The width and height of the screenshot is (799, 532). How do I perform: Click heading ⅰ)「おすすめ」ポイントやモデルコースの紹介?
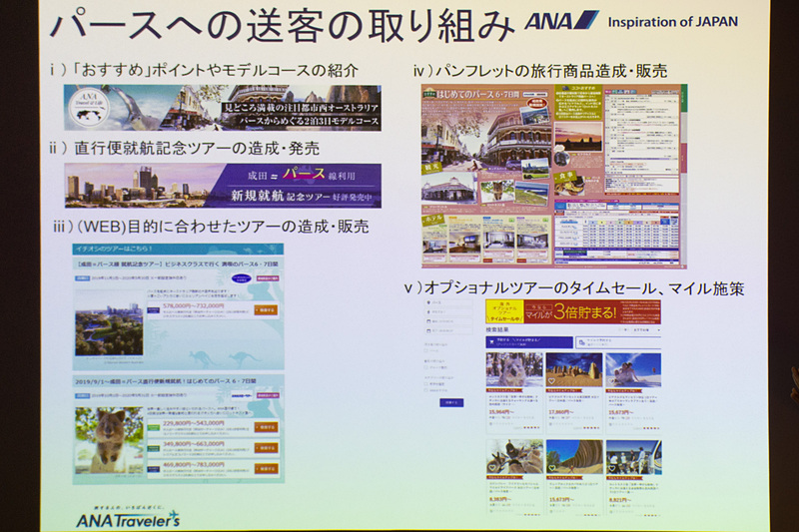[x=204, y=70]
